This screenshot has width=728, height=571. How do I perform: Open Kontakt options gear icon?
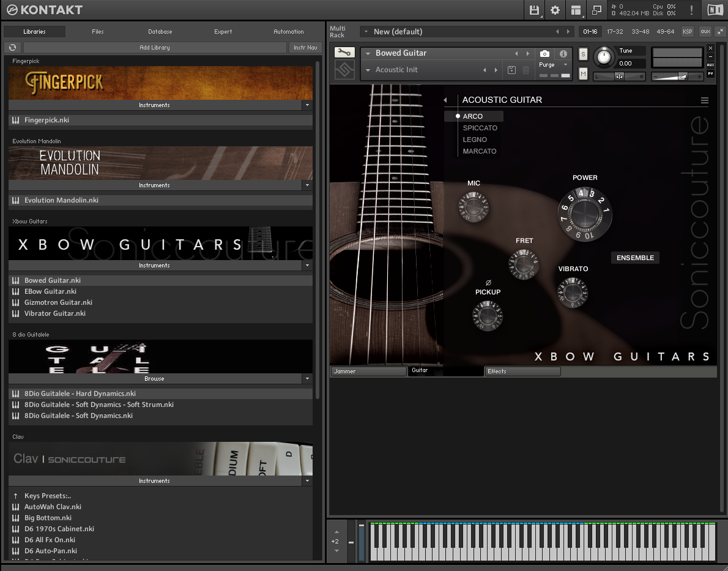555,10
